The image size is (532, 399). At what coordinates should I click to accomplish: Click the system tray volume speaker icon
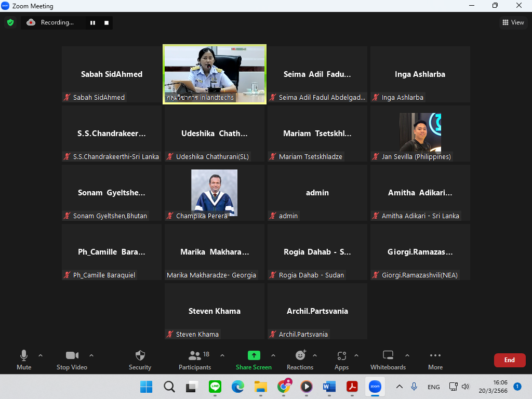[465, 387]
